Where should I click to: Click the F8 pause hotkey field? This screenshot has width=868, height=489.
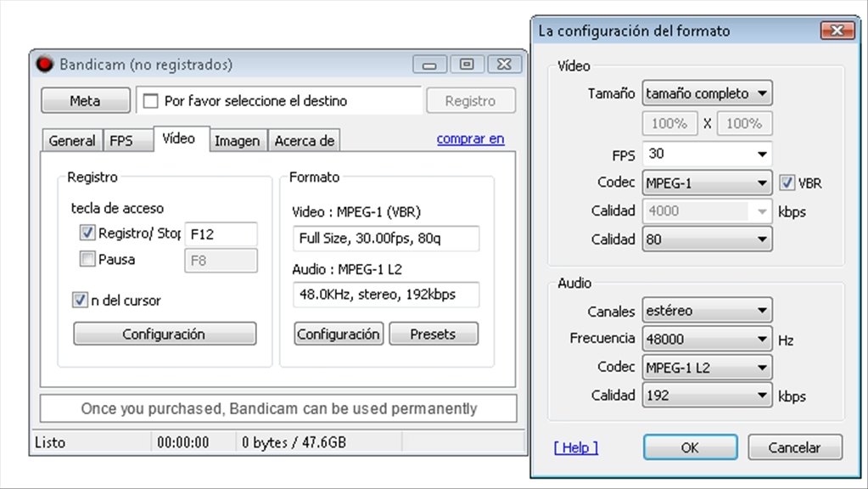tap(221, 261)
